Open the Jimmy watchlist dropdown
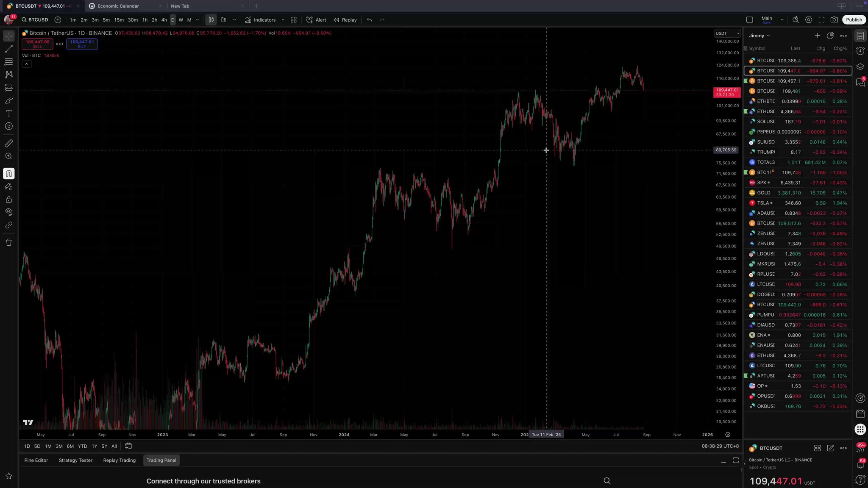Image resolution: width=868 pixels, height=488 pixels. pyautogui.click(x=759, y=36)
